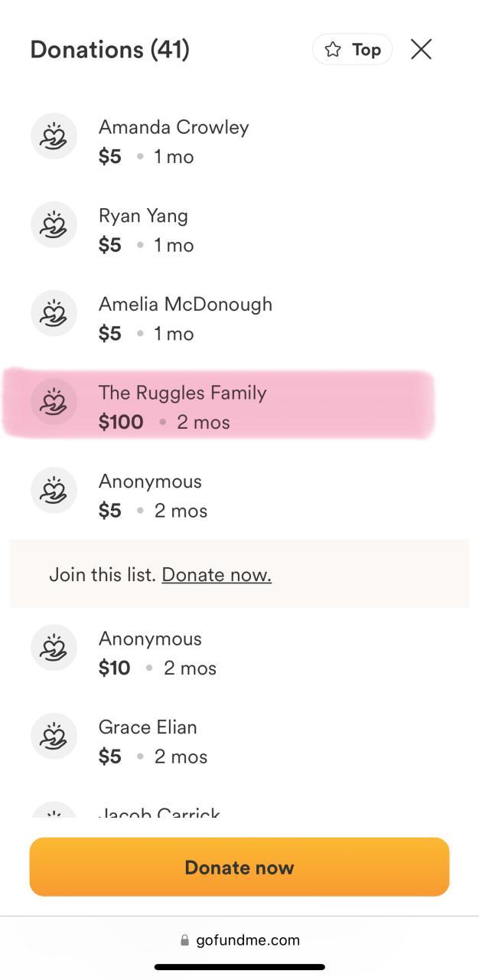Click Amanda Crowley's name
The image size is (479, 980).
[174, 127]
